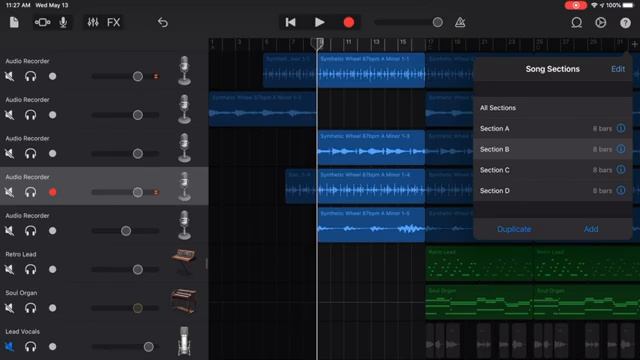The width and height of the screenshot is (640, 360).
Task: Tap Duplicate in Song Sections
Action: [x=514, y=229]
